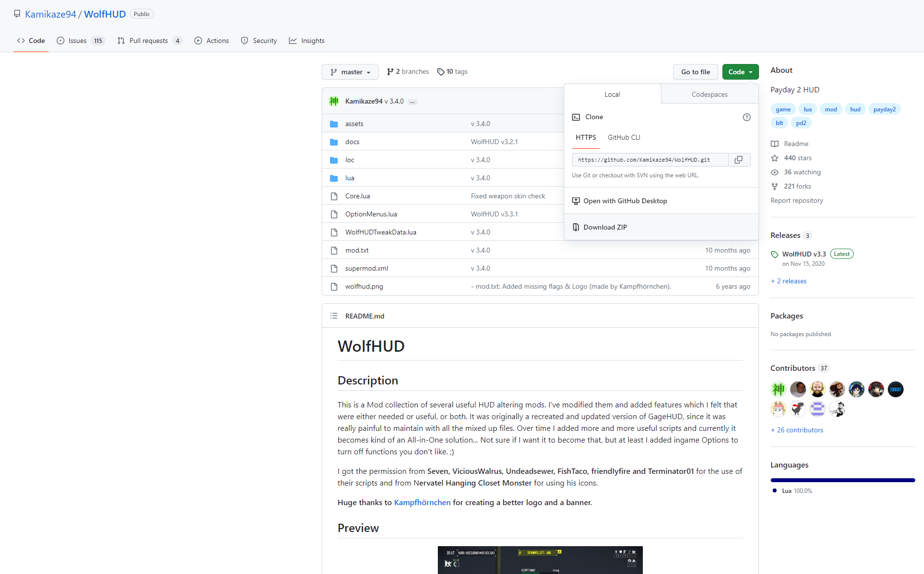
Task: Select the hud topic tag
Action: point(855,109)
